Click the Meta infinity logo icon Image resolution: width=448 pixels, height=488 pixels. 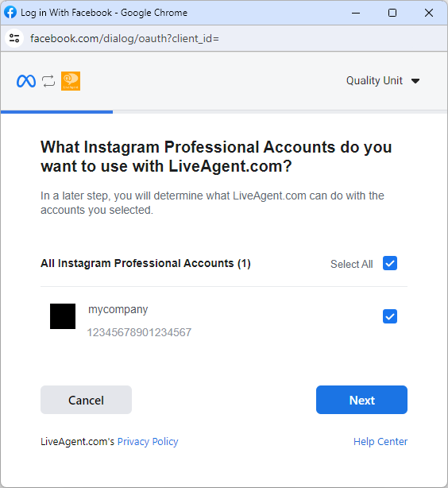(26, 81)
